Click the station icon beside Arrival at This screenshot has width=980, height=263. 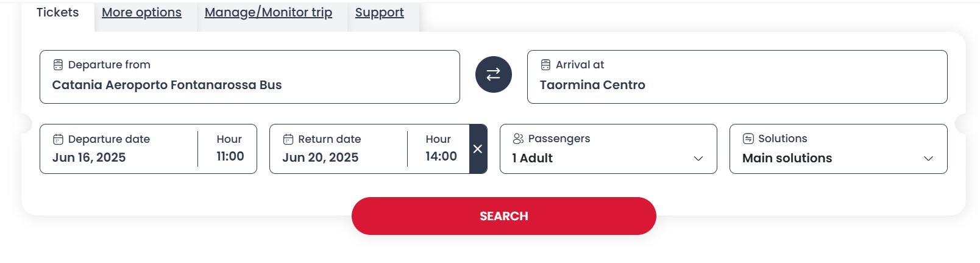(x=545, y=65)
